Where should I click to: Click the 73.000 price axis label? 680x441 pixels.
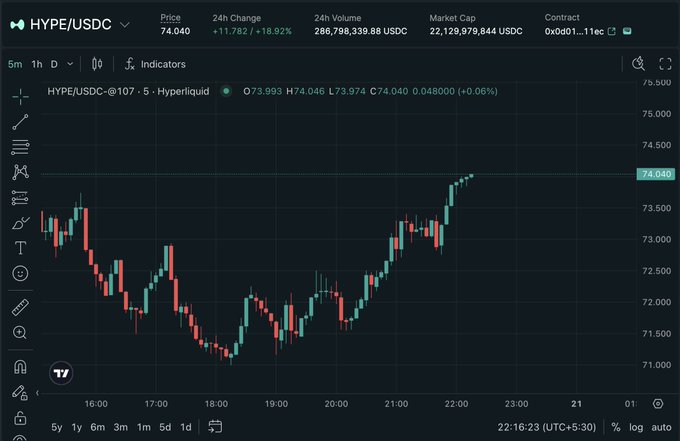tap(657, 239)
